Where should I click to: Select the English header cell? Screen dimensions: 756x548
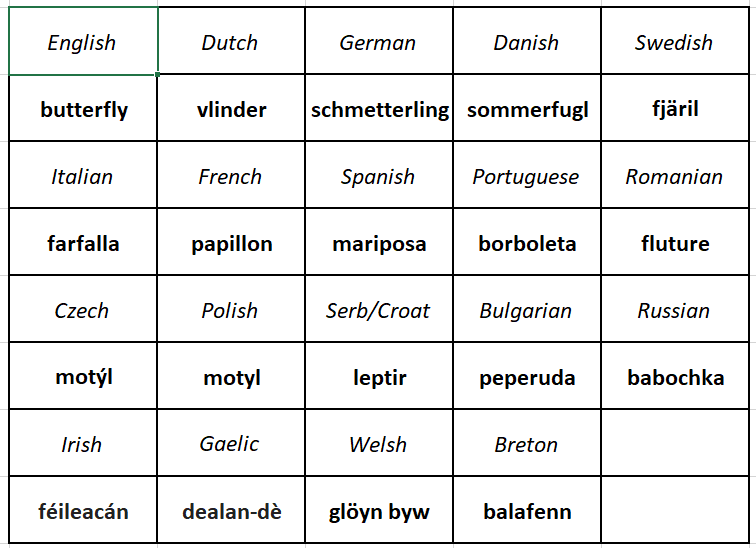click(x=82, y=42)
